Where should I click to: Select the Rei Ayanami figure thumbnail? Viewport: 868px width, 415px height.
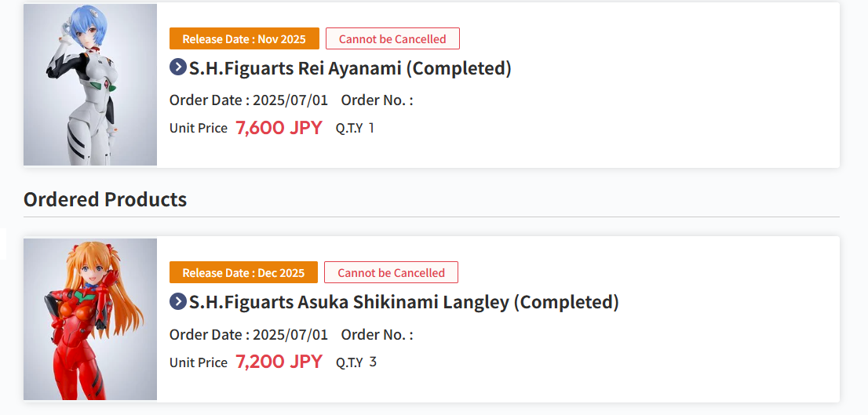click(90, 85)
